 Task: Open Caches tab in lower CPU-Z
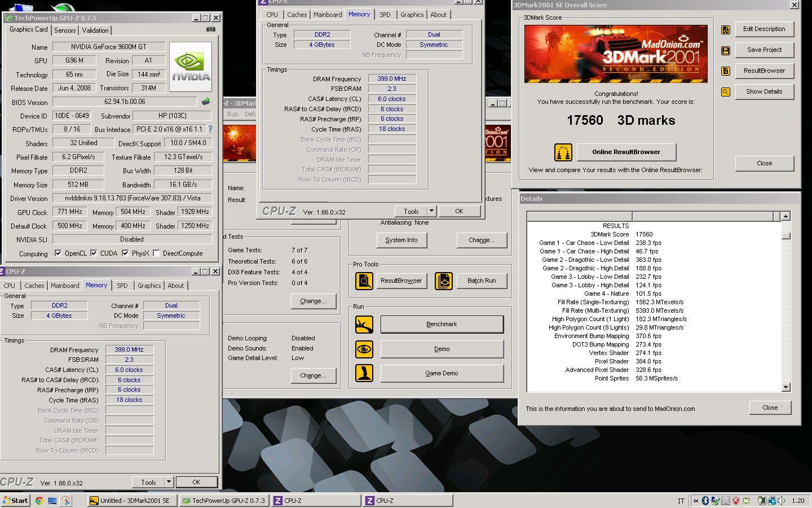[34, 286]
